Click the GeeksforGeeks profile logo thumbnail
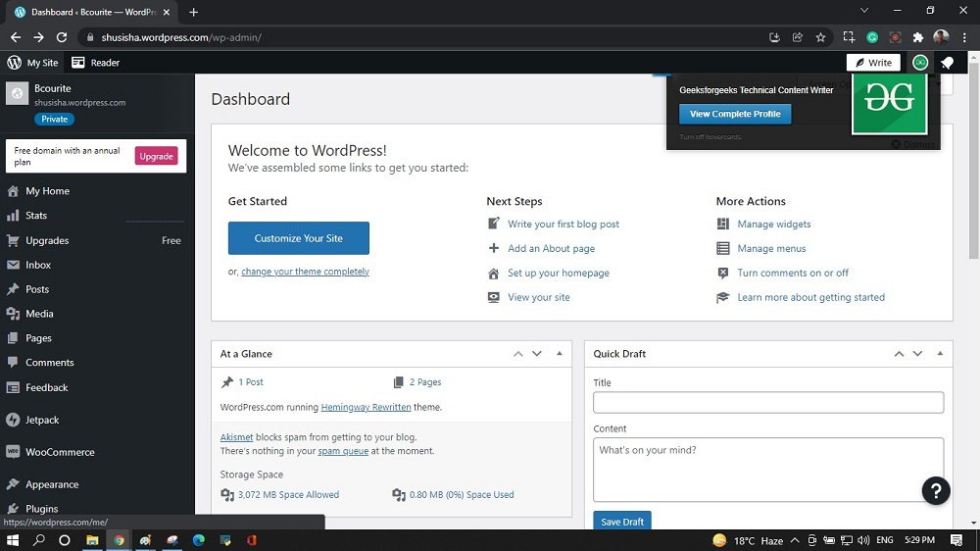 (889, 102)
